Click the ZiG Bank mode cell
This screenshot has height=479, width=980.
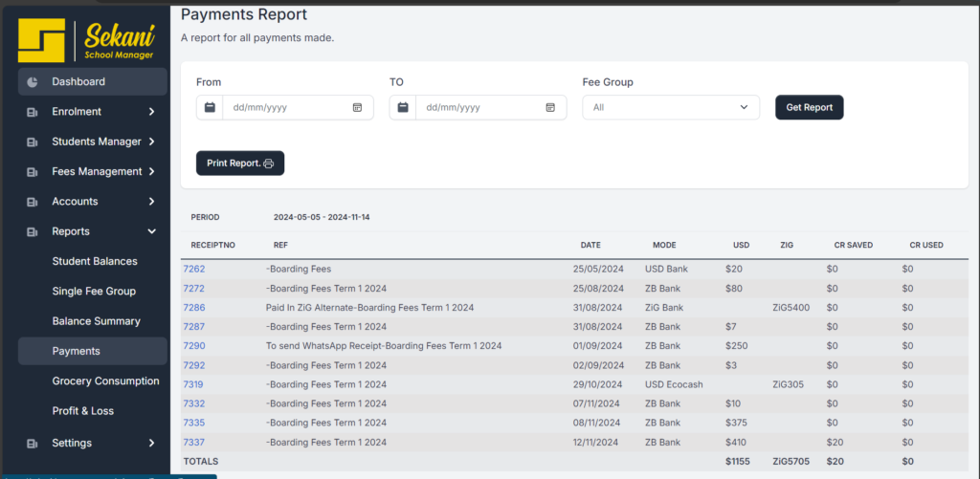[664, 308]
